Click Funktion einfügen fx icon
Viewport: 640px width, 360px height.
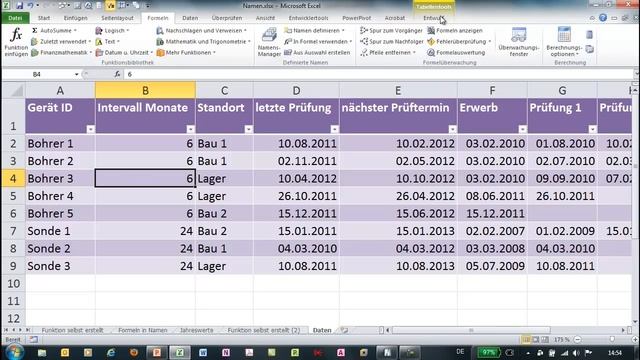pyautogui.click(x=16, y=42)
